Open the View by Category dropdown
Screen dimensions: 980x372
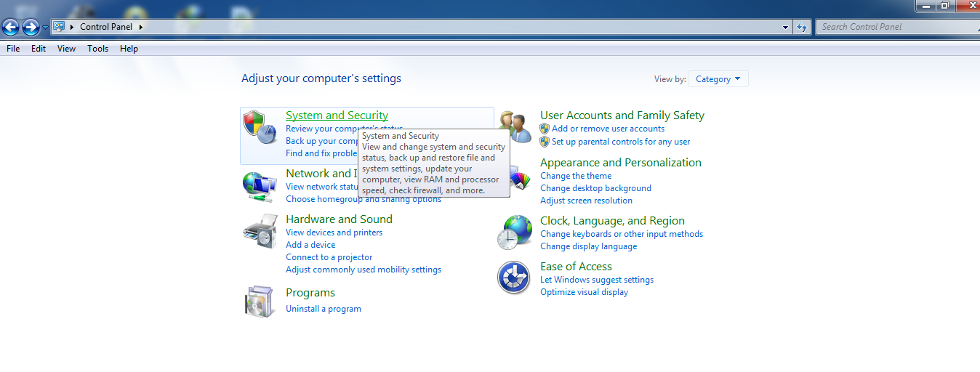pyautogui.click(x=718, y=79)
